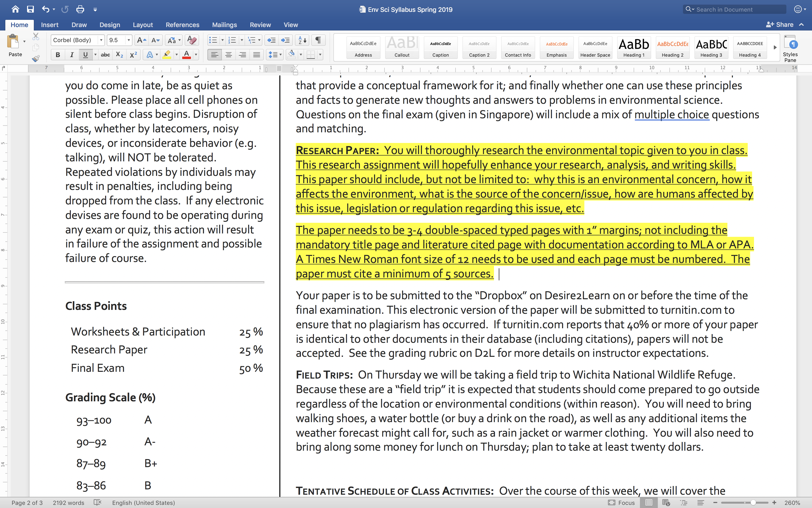812x508 pixels.
Task: Switch to the Design tab
Action: (x=110, y=25)
